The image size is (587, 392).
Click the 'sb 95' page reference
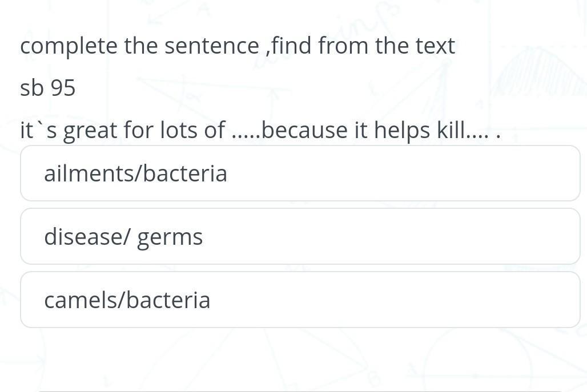(48, 88)
